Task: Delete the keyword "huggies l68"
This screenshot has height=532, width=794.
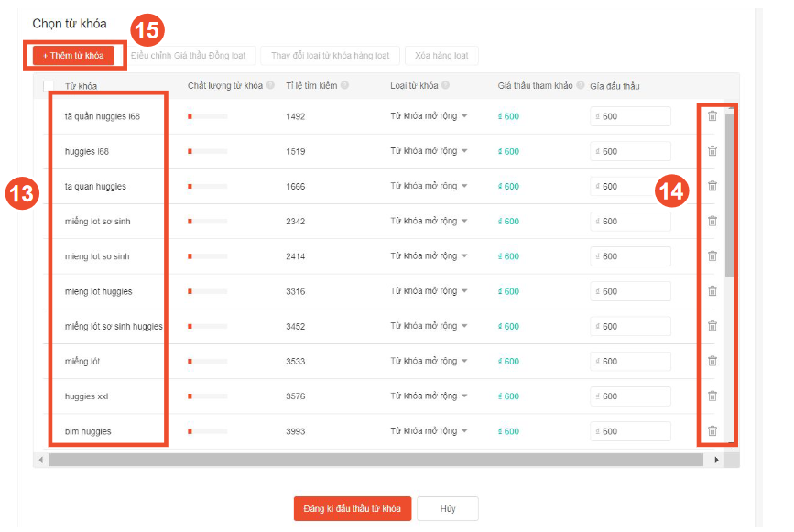Action: (712, 150)
